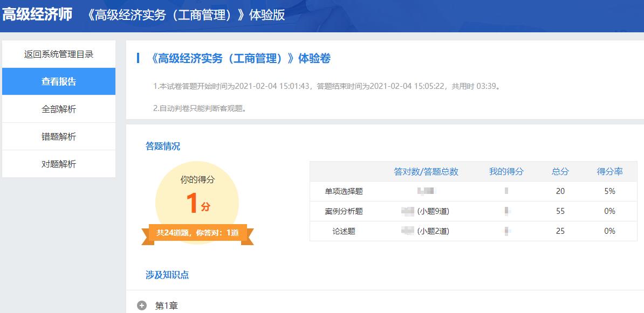Select 查看报告 in the sidebar
The height and width of the screenshot is (313, 644).
(x=59, y=81)
